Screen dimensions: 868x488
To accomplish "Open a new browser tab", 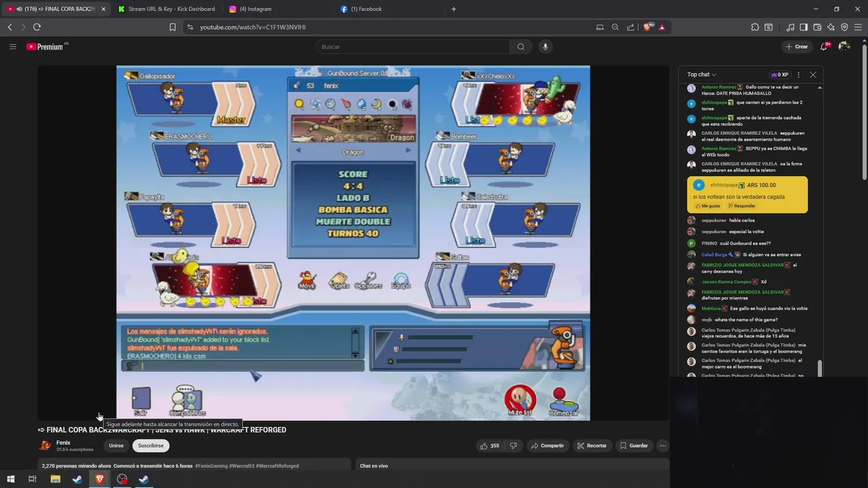I will pos(454,9).
